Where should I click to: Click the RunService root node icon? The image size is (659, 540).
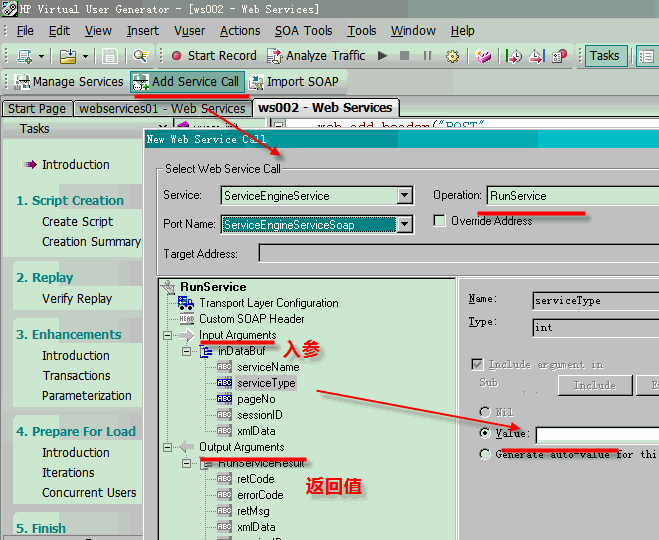point(169,287)
